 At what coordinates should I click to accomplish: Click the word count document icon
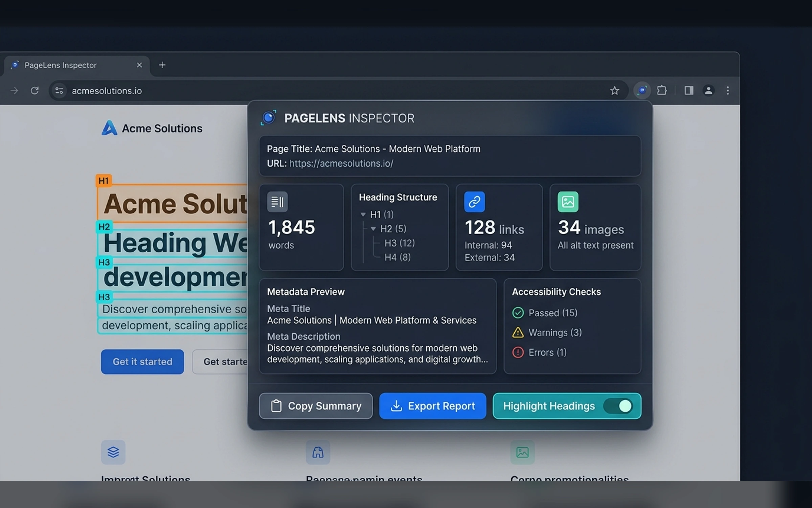tap(277, 202)
